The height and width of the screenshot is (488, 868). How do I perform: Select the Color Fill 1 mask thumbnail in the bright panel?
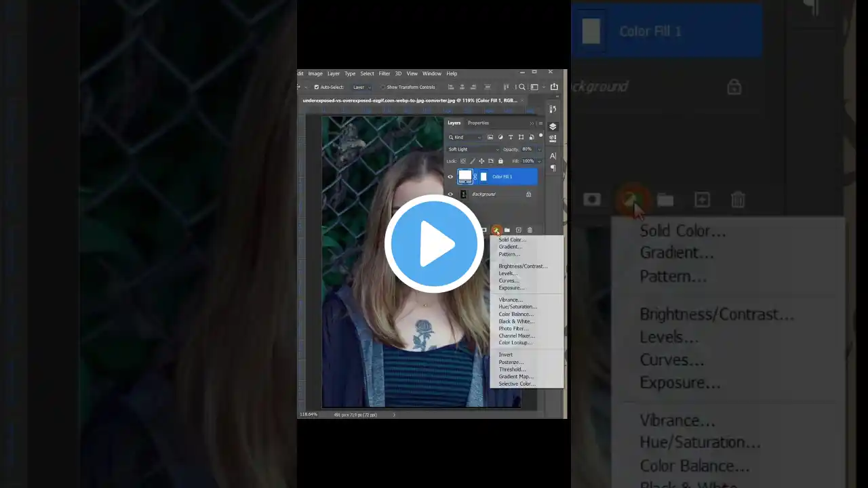coord(484,177)
